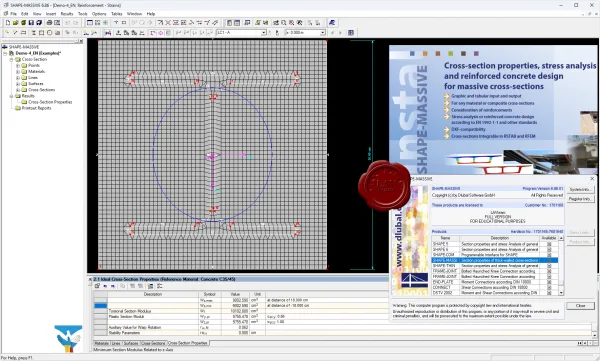Switch to the Materials table tab

coord(102,343)
